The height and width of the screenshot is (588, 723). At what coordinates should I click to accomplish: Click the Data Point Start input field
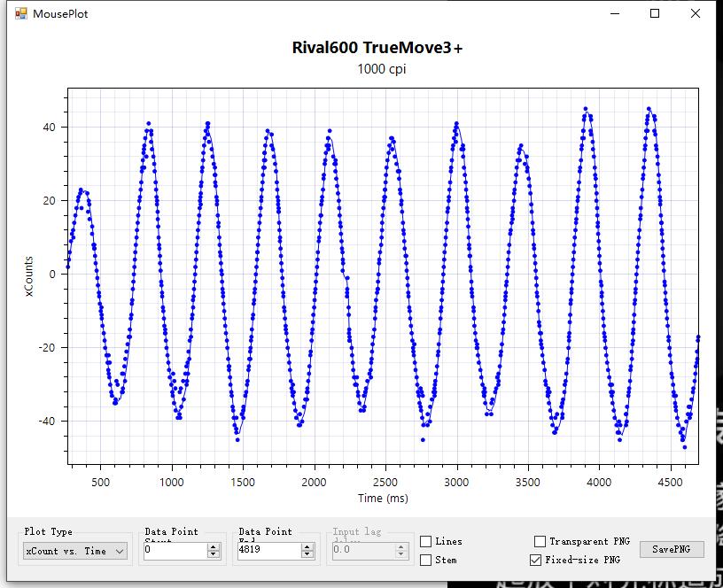[175, 550]
